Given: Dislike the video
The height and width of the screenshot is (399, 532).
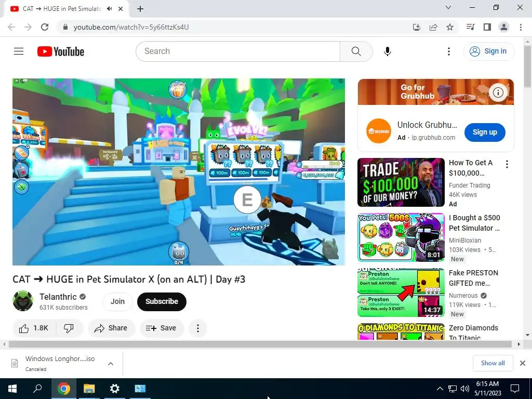Looking at the screenshot, I should 69,328.
